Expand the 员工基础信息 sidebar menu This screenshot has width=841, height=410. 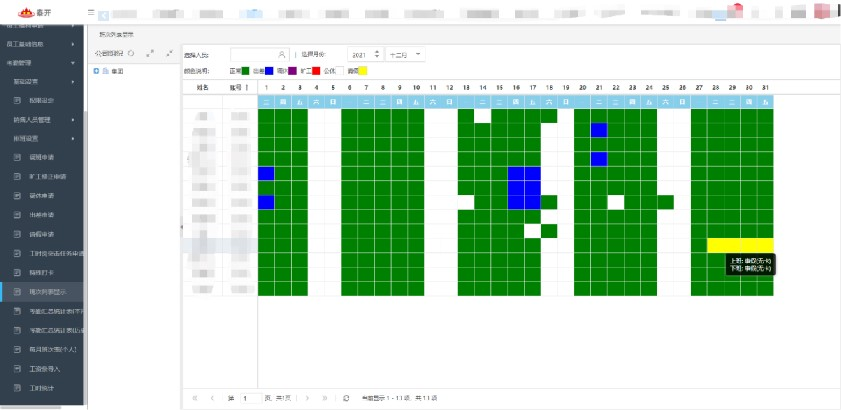click(40, 45)
